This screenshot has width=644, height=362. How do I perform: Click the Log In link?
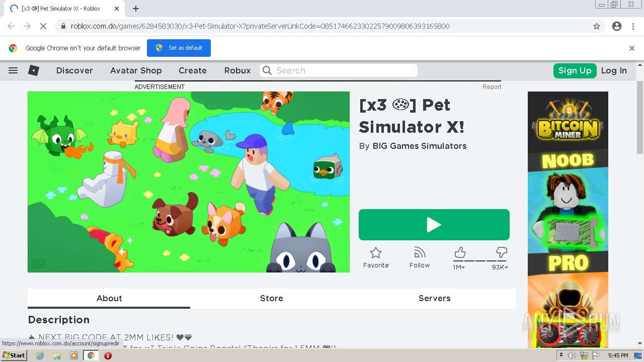click(614, 70)
